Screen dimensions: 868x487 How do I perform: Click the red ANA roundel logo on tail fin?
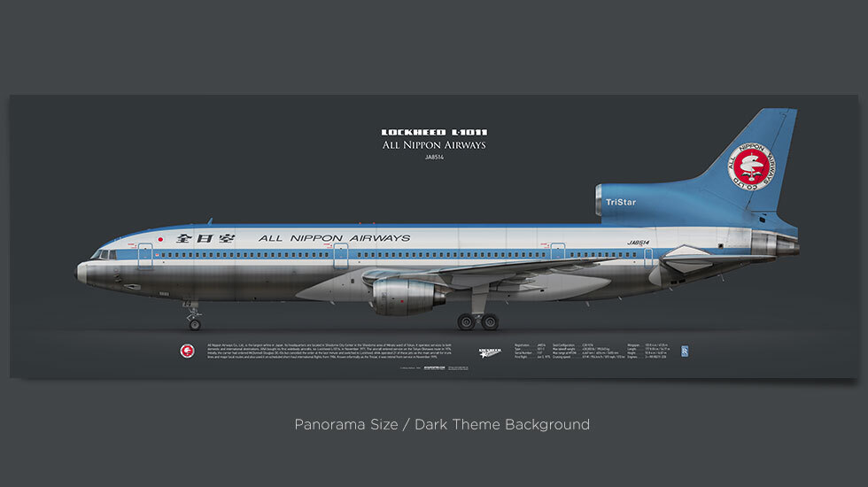pyautogui.click(x=751, y=166)
